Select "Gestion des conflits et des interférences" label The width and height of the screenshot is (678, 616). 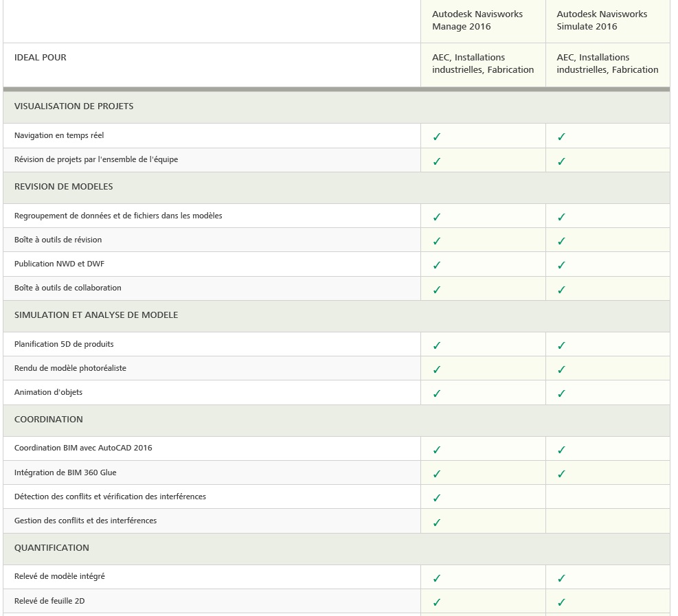pos(85,521)
